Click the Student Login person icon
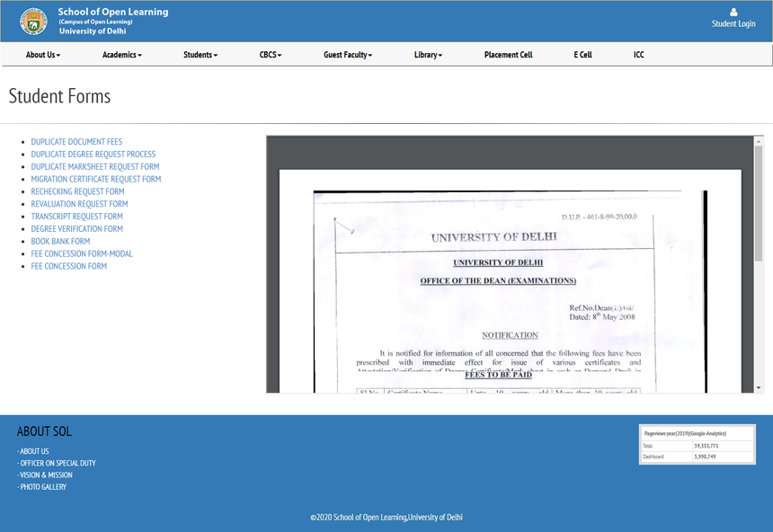The width and height of the screenshot is (773, 532). (733, 13)
